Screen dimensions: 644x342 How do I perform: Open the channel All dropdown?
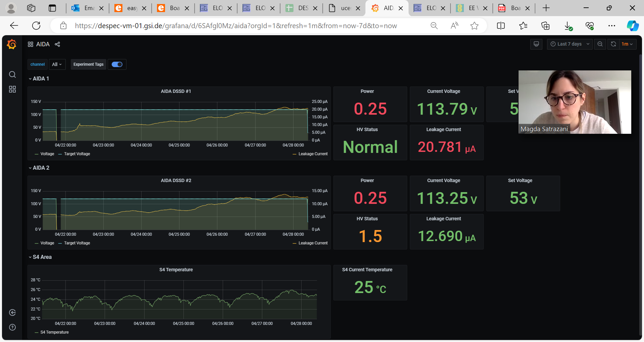click(x=57, y=64)
